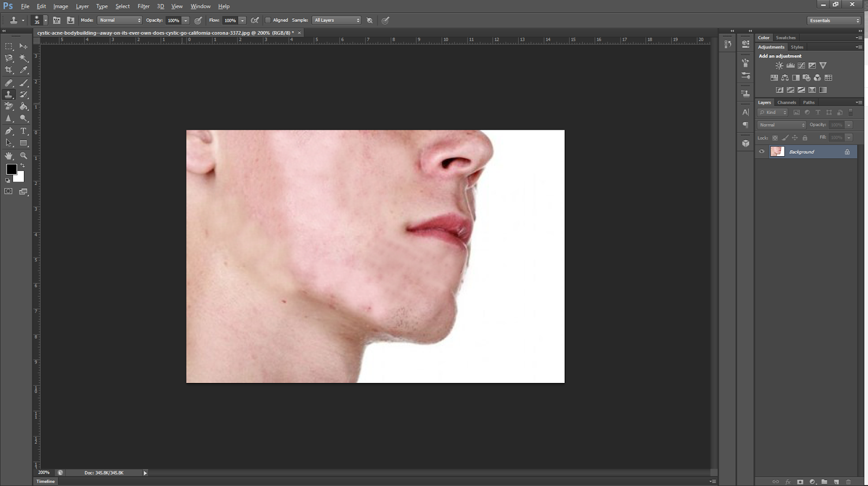Select the Crop tool
This screenshot has height=486, width=868.
click(9, 70)
